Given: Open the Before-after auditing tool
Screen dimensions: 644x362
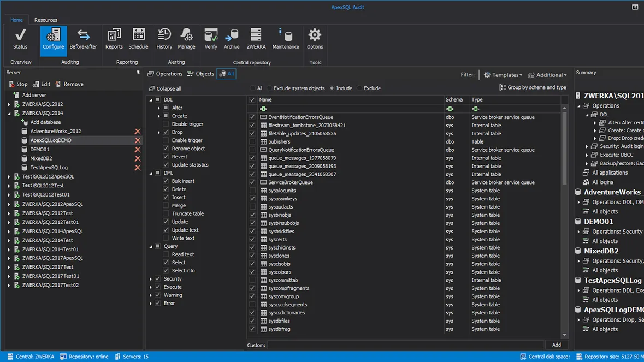Looking at the screenshot, I should [x=83, y=39].
